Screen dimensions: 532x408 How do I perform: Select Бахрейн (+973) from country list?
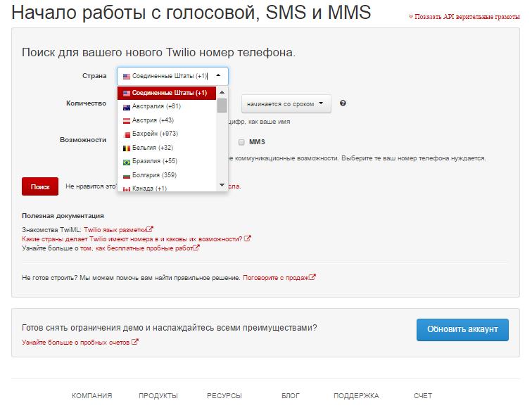[155, 134]
